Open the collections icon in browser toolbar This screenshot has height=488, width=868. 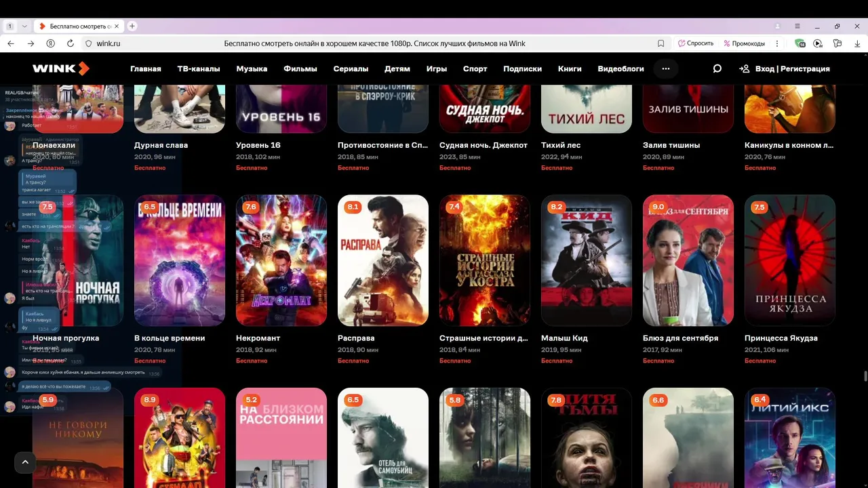click(837, 43)
